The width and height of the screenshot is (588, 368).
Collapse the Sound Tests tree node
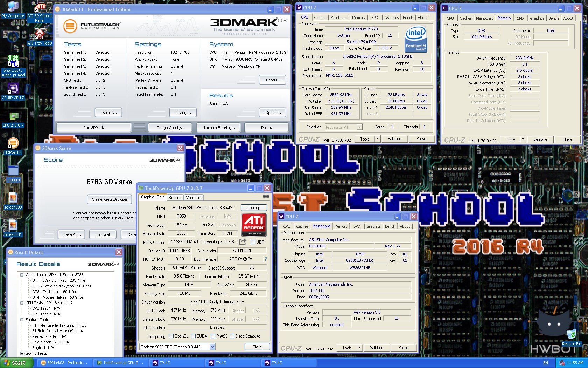(22, 353)
